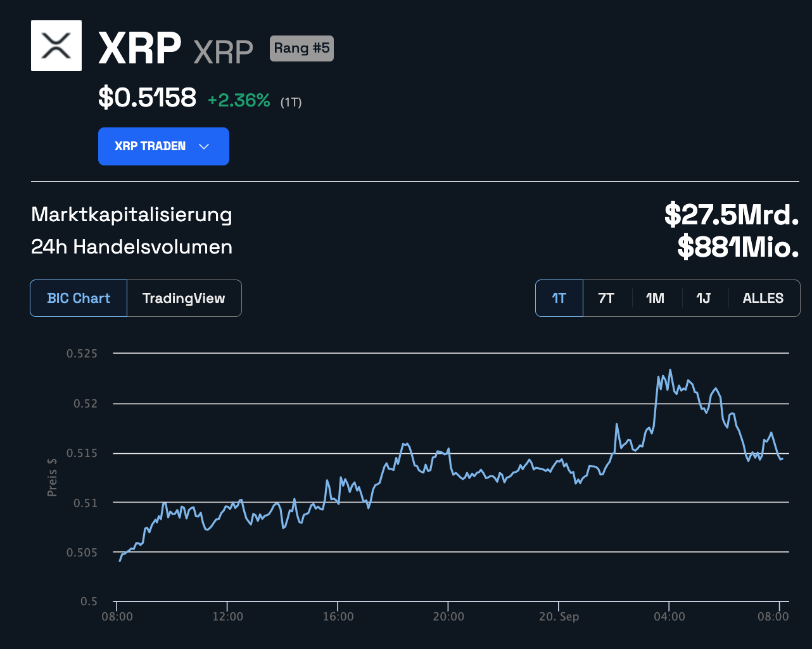812x649 pixels.
Task: Click the $0.5158 price value
Action: tap(147, 98)
